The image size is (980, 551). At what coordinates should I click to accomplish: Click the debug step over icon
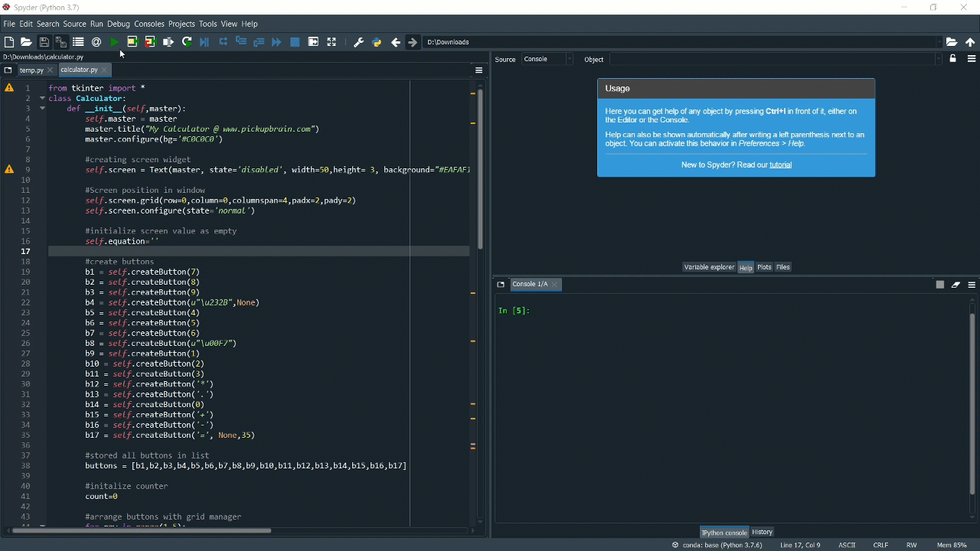tap(223, 42)
